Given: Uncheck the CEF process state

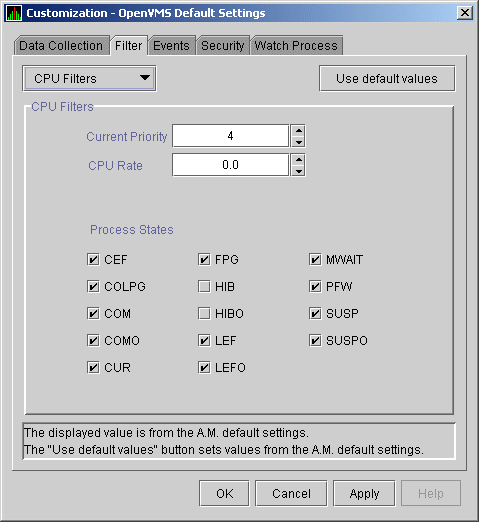Looking at the screenshot, I should coord(93,259).
